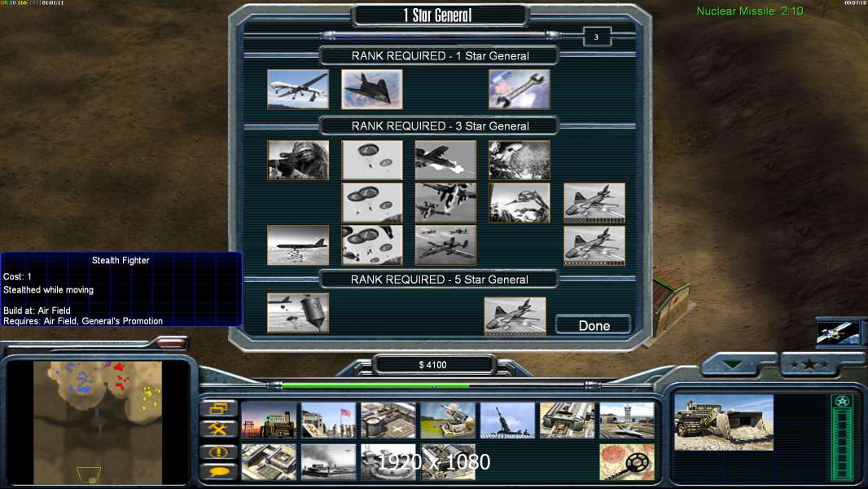This screenshot has width=868, height=489.
Task: Select A-10 Strike level 3 icon
Action: point(445,244)
